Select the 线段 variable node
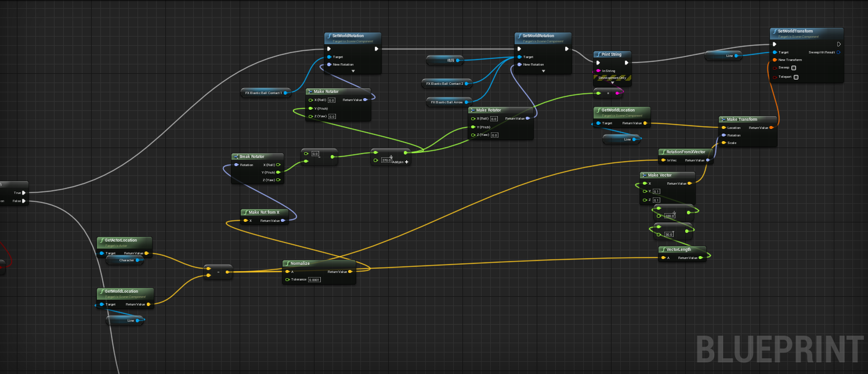 point(444,60)
